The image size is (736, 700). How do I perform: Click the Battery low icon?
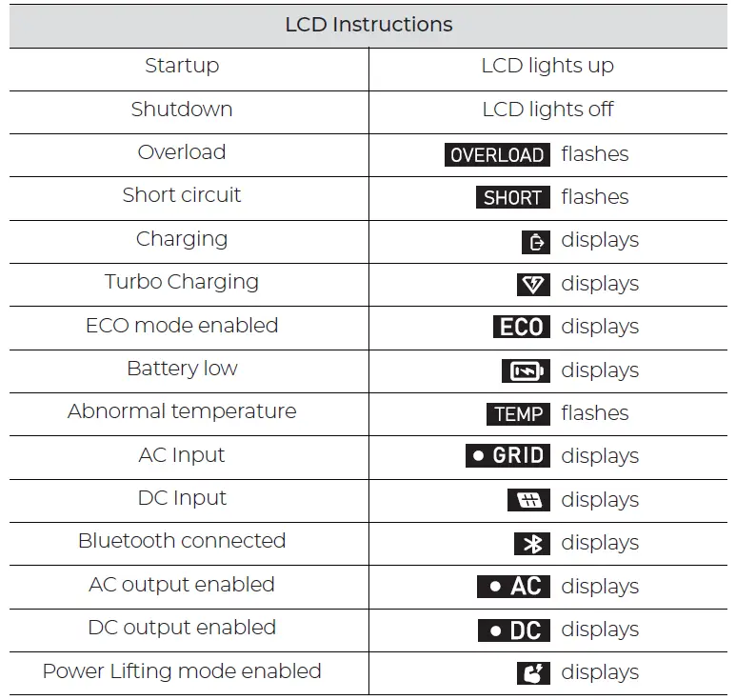click(526, 370)
